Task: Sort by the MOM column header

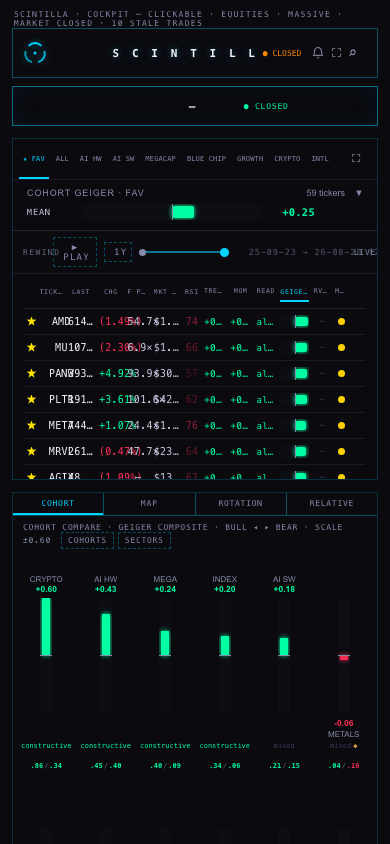Action: (x=240, y=291)
